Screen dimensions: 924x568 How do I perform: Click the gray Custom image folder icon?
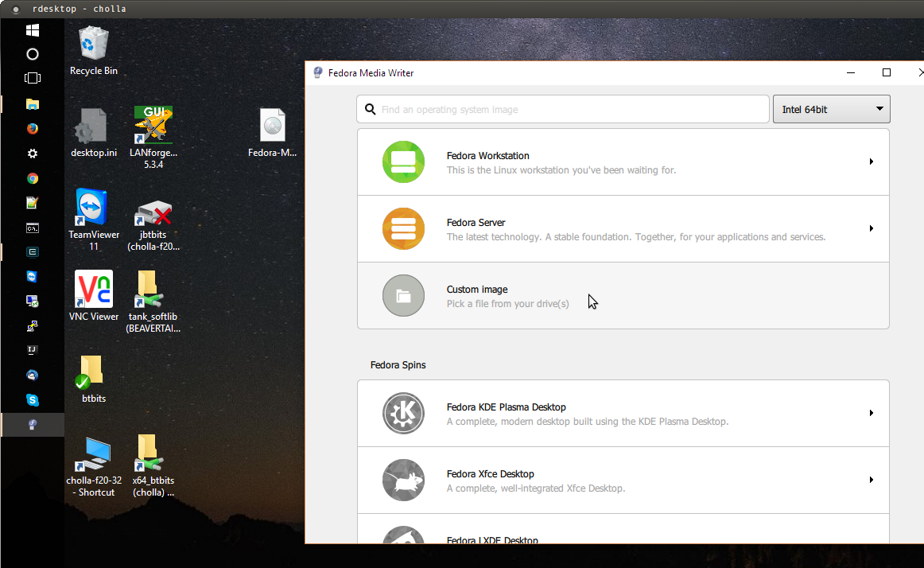coord(404,295)
